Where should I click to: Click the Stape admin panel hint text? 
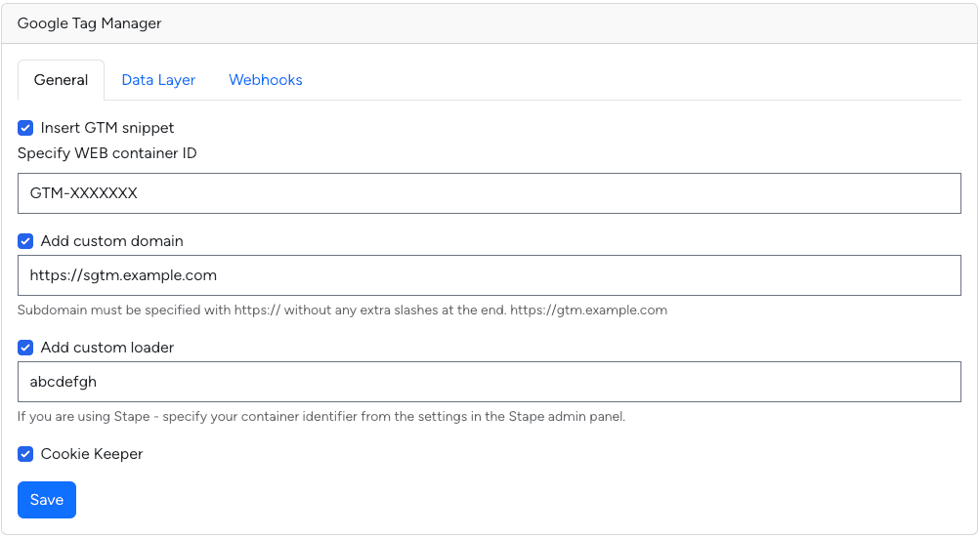321,417
